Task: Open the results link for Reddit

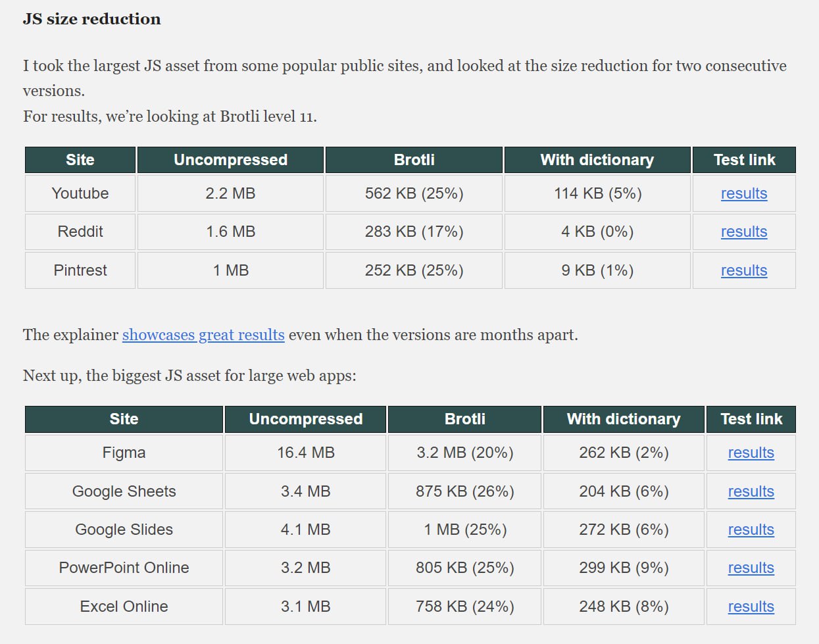Action: 744,232
